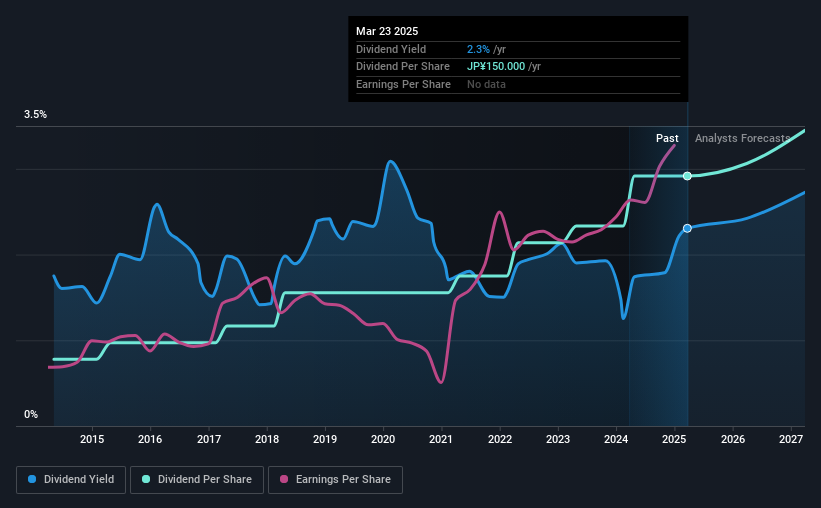Click the tooltip 'Dividend Per Share' row label
The height and width of the screenshot is (508, 821).
click(x=403, y=67)
